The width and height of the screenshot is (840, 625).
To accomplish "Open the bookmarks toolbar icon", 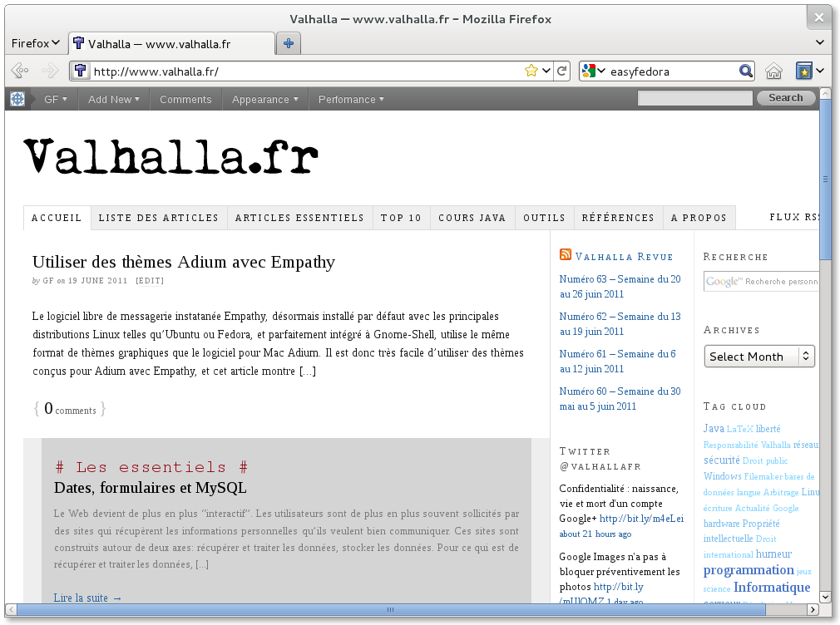I will pyautogui.click(x=803, y=71).
